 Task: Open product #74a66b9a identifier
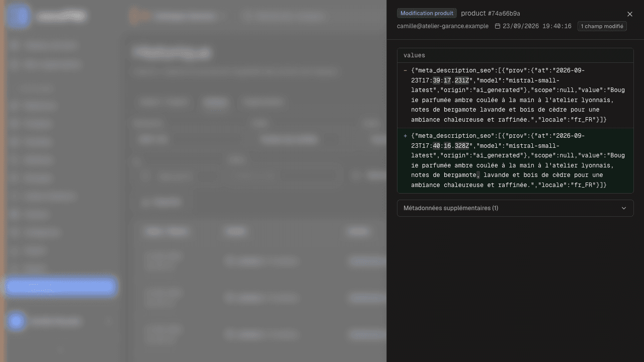click(491, 14)
